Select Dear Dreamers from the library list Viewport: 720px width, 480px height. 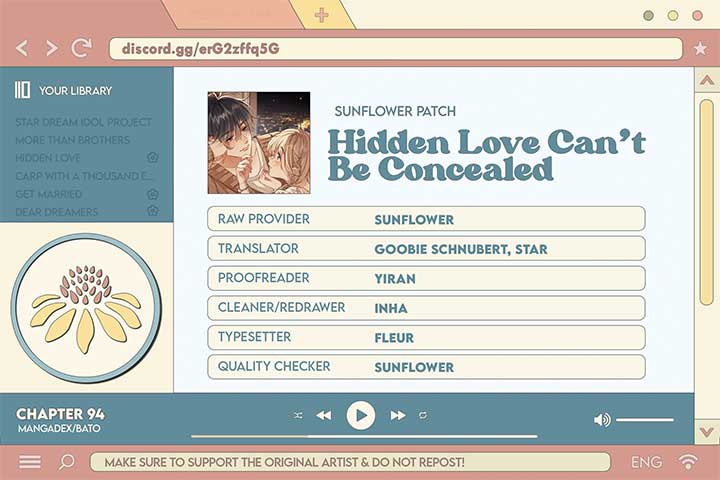click(57, 212)
